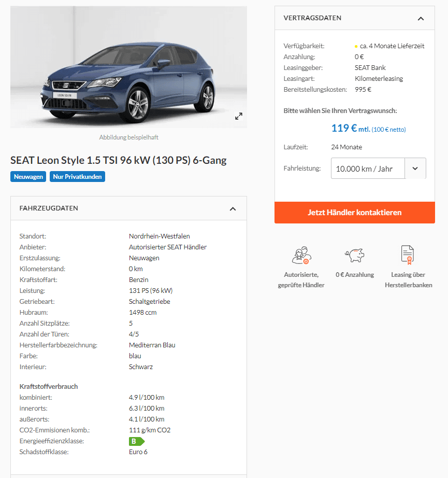Image resolution: width=448 pixels, height=478 pixels.
Task: Click the authorized dealers icon
Action: pyautogui.click(x=301, y=255)
